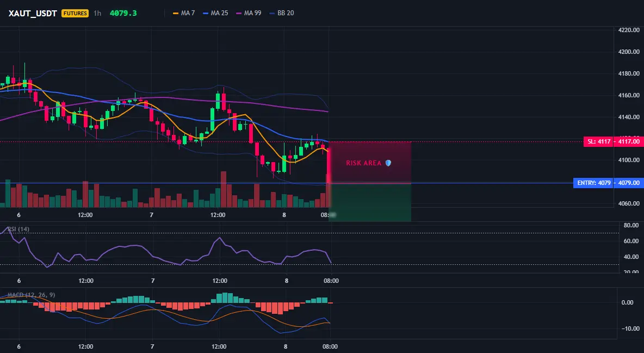Select the ENTRY: 4079 label
644x353 pixels.
[x=593, y=183]
